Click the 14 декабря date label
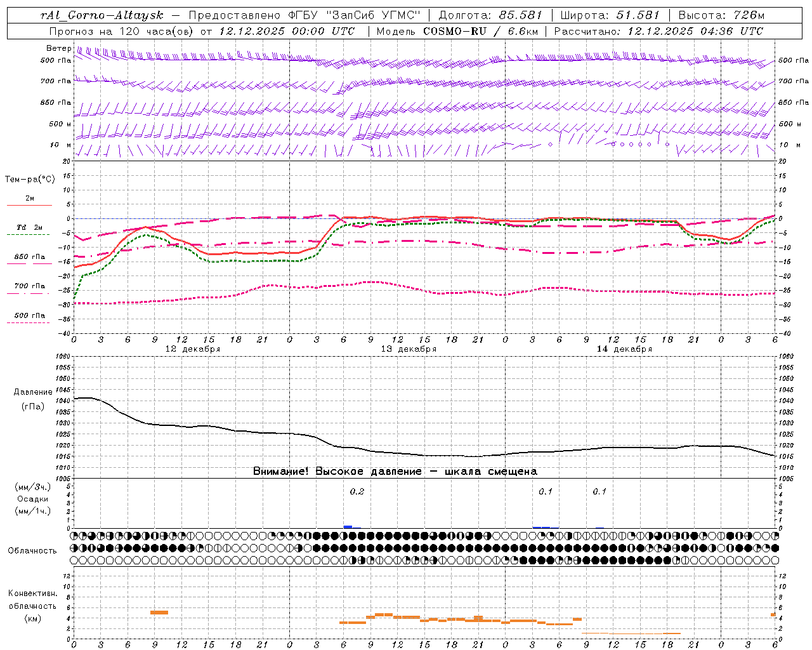Viewport: 812px width, 650px height. [624, 349]
